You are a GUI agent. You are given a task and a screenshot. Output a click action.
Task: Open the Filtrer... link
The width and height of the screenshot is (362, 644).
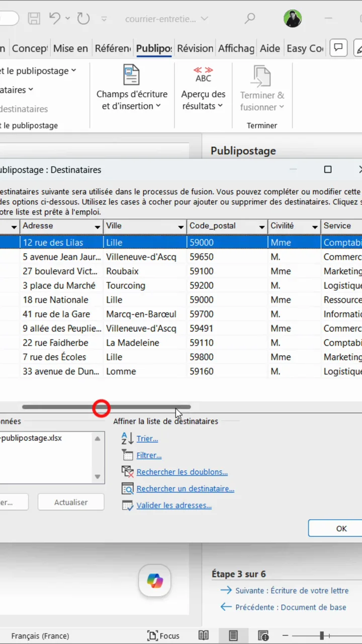tap(149, 455)
